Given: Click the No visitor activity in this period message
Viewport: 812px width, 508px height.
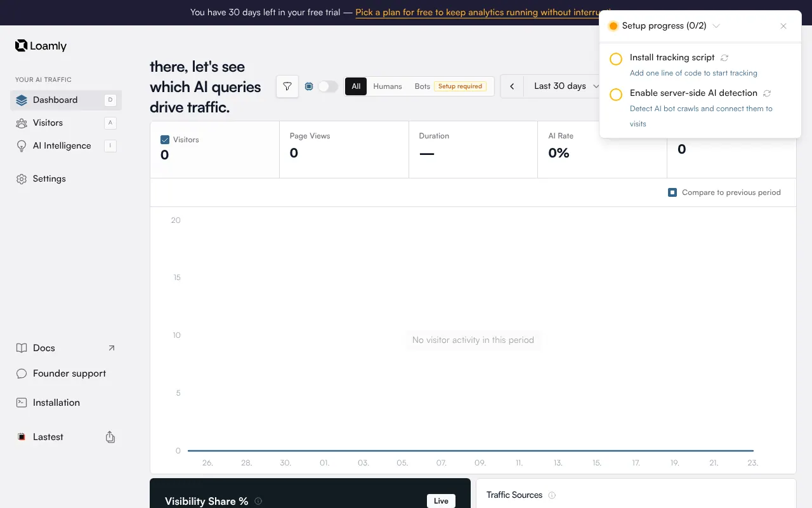Looking at the screenshot, I should point(473,340).
